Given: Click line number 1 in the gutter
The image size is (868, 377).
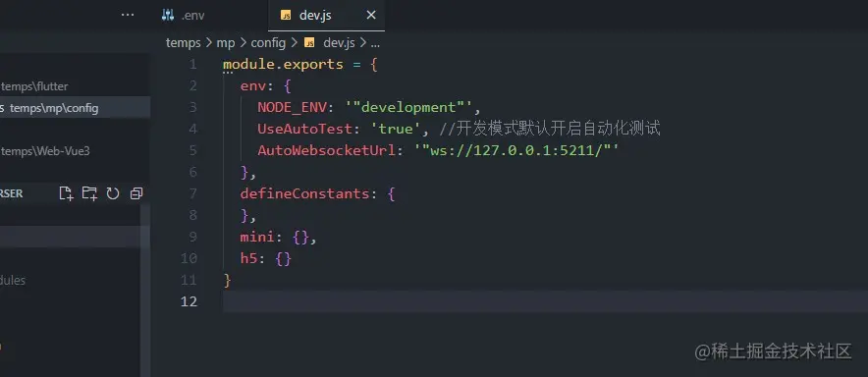Looking at the screenshot, I should click(x=192, y=64).
